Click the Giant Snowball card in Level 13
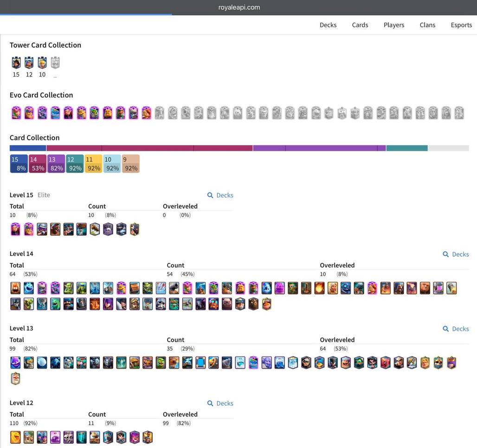The width and height of the screenshot is (477, 448). pos(42,363)
